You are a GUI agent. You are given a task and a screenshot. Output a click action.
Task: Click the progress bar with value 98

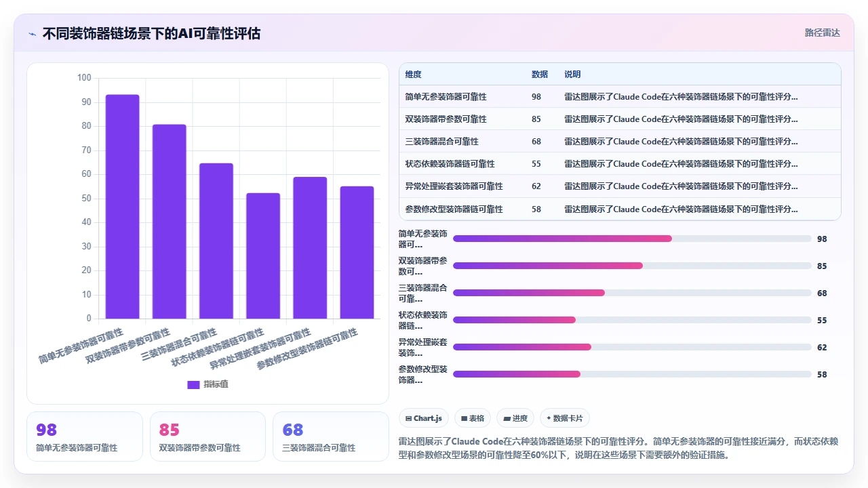tap(632, 239)
